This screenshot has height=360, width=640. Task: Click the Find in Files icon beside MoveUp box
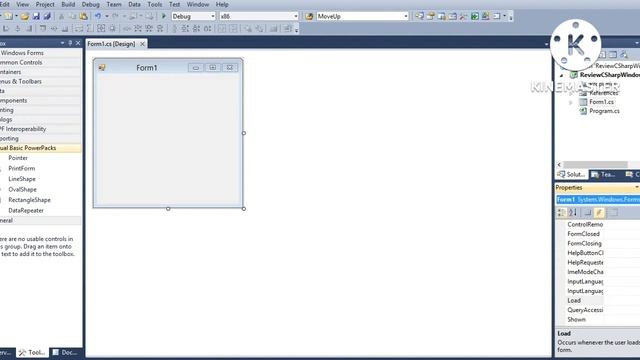pos(309,16)
